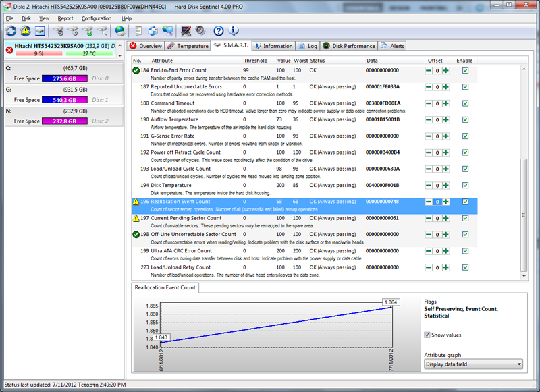Click the disk icon with magnifying glass
The width and height of the screenshot is (540, 392).
click(103, 31)
